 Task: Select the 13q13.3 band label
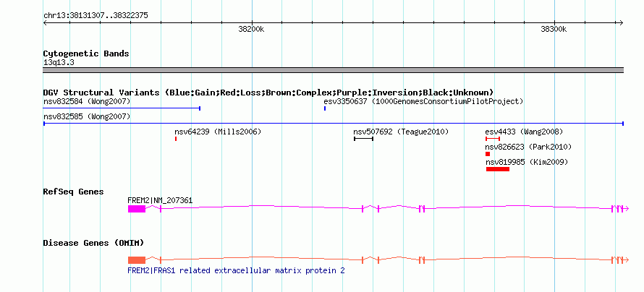(59, 63)
